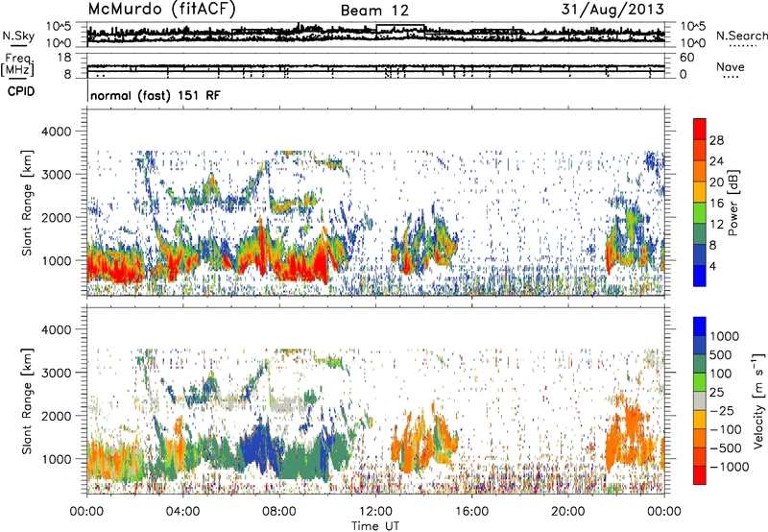768x532 pixels.
Task: Pick the red bottom of velocity colorbar
Action: 700,475
